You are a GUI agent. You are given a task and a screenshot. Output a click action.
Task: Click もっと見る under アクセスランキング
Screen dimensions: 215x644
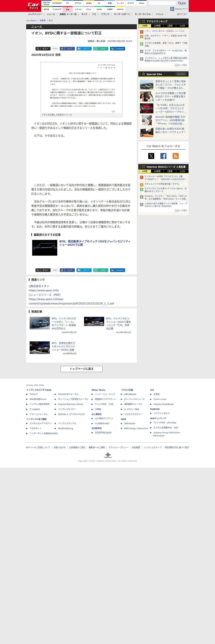click(x=181, y=65)
